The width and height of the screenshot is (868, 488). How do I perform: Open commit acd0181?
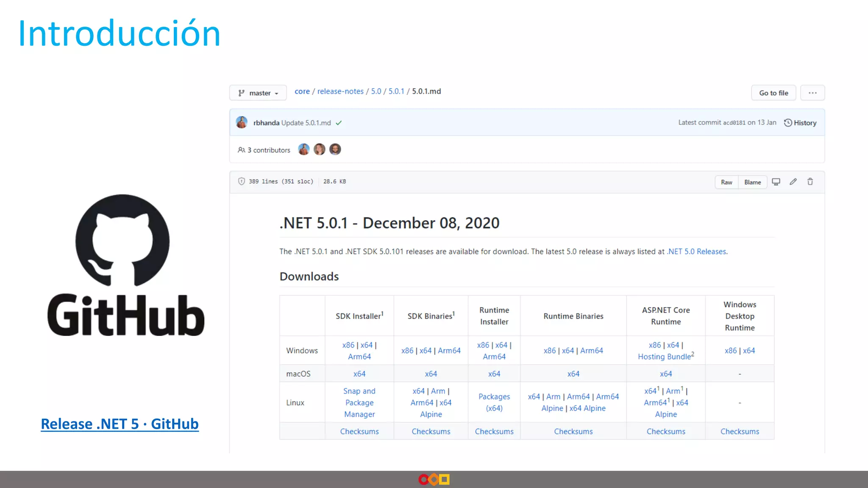[x=734, y=123]
